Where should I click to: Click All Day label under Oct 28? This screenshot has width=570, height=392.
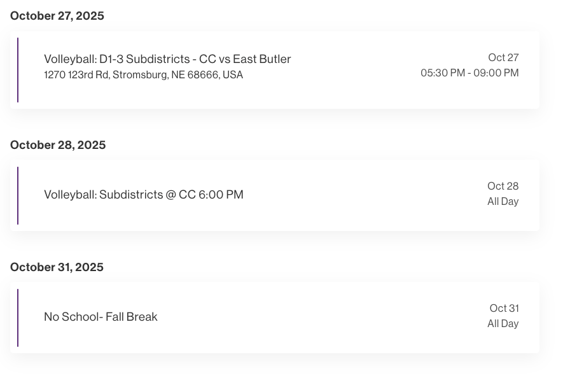coord(503,202)
